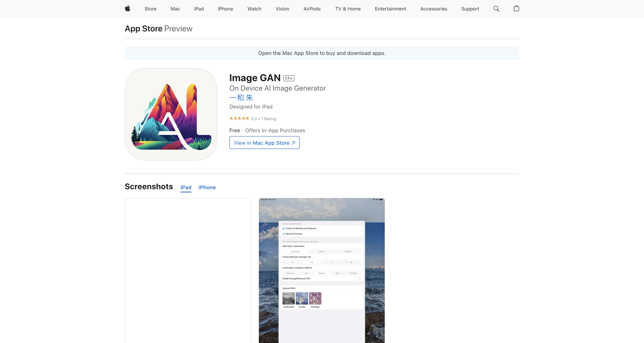This screenshot has height=343, width=644.
Task: Open the TV & Home menu
Action: 348,9
